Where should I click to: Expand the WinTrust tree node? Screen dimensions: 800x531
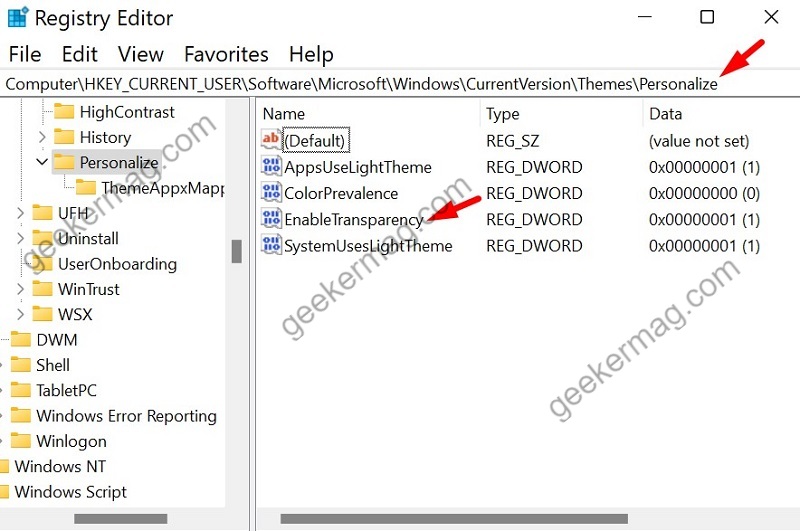tap(20, 289)
